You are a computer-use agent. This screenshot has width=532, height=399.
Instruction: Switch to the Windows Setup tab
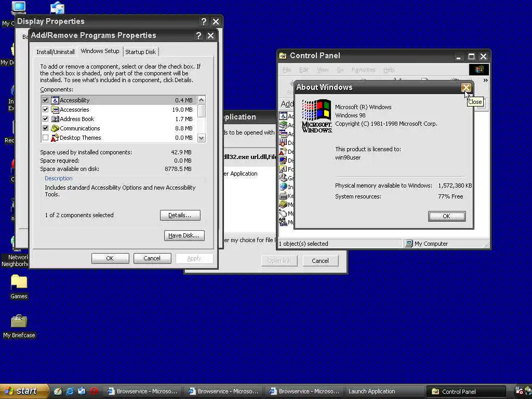click(x=100, y=51)
